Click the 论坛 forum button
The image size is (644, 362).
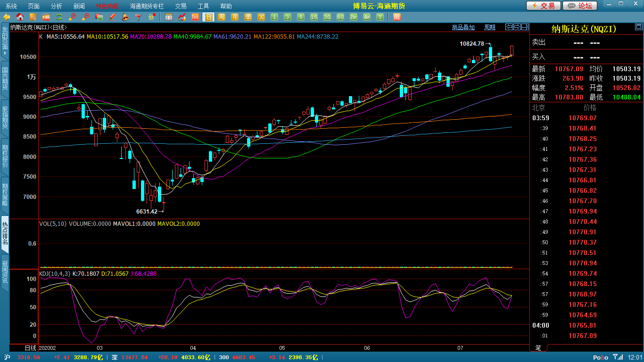coord(580,6)
